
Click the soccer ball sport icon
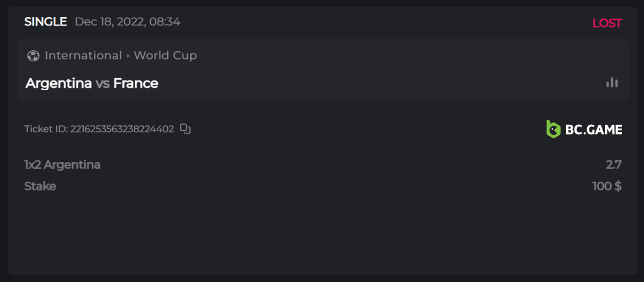pos(33,56)
